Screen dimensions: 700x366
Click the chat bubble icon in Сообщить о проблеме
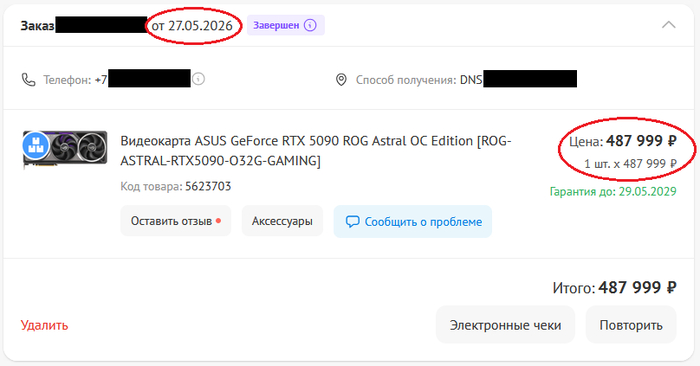click(352, 221)
